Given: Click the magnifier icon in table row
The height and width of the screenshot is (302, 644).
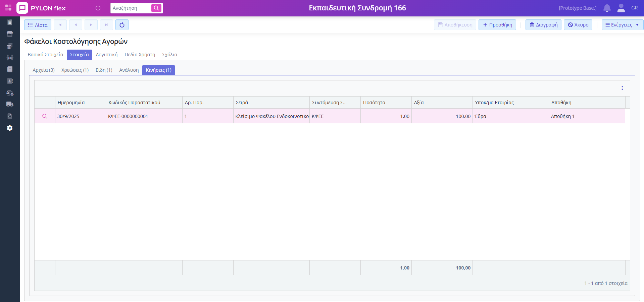Looking at the screenshot, I should pos(45,116).
